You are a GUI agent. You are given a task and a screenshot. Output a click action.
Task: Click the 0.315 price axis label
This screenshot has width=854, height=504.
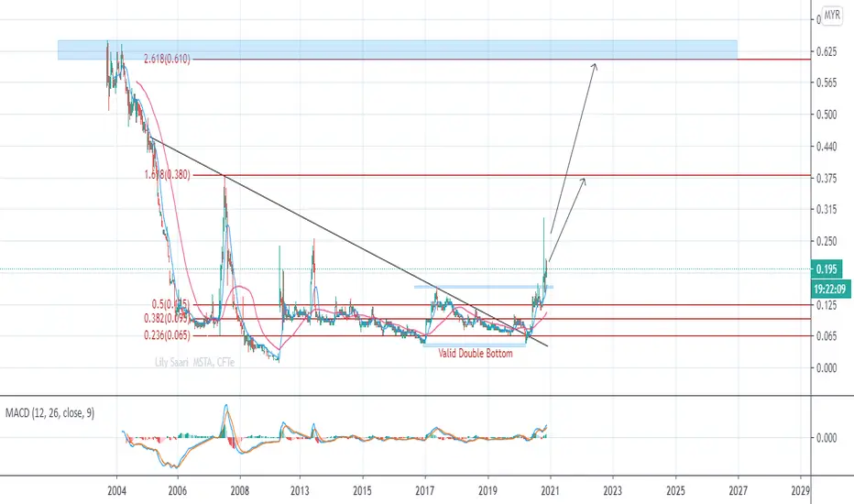pyautogui.click(x=827, y=209)
